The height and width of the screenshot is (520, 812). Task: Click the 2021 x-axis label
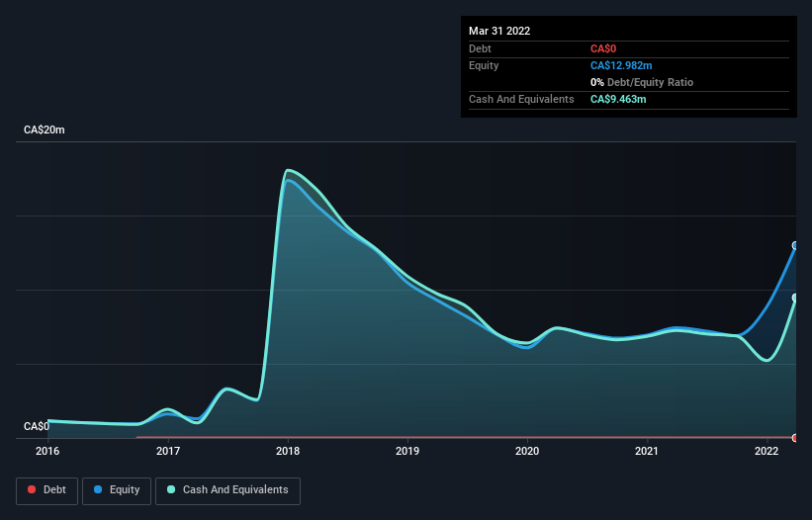click(646, 451)
